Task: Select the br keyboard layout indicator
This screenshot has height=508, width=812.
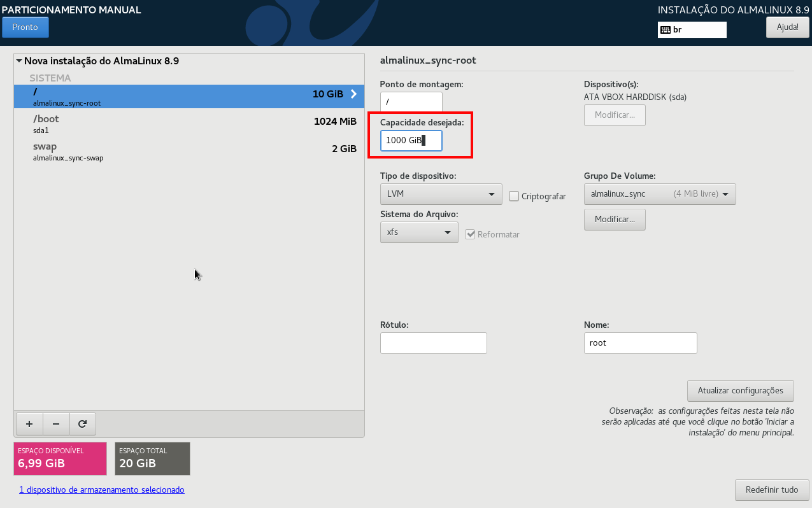Action: [x=692, y=30]
